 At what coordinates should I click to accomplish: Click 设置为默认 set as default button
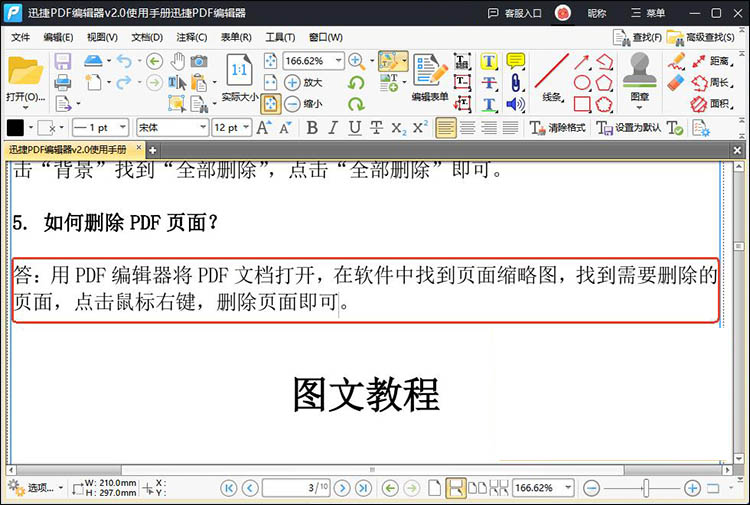[x=629, y=128]
